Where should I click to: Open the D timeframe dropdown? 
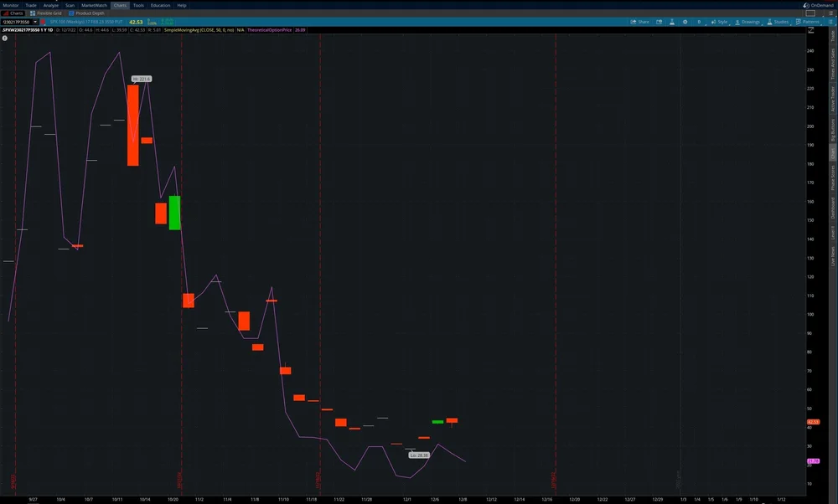click(x=700, y=22)
